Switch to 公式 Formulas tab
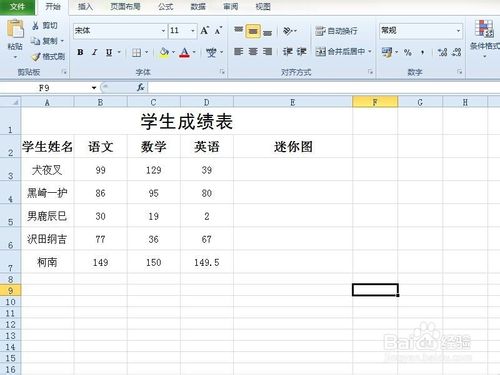This screenshot has width=500, height=375. (x=166, y=7)
